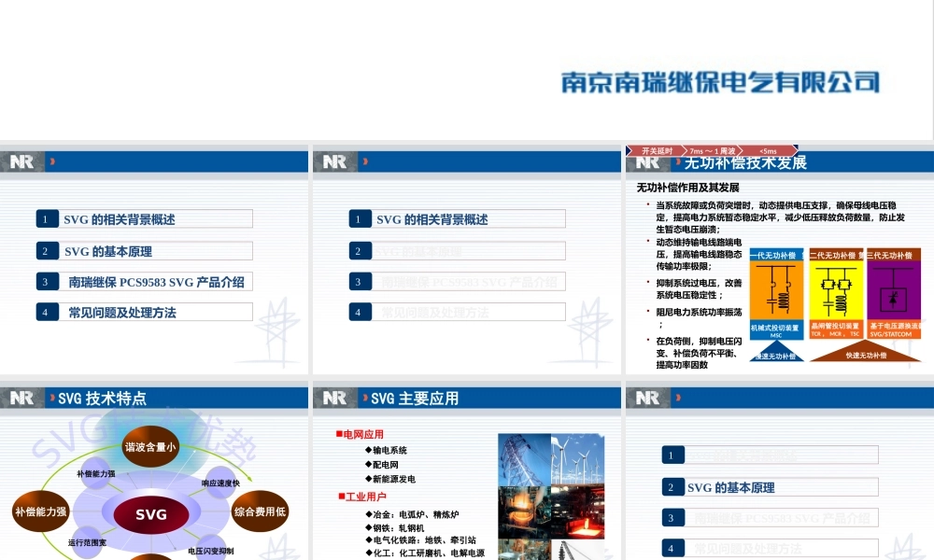This screenshot has width=934, height=560.
Task: Click the wind turbines photo
Action: [x=578, y=459]
